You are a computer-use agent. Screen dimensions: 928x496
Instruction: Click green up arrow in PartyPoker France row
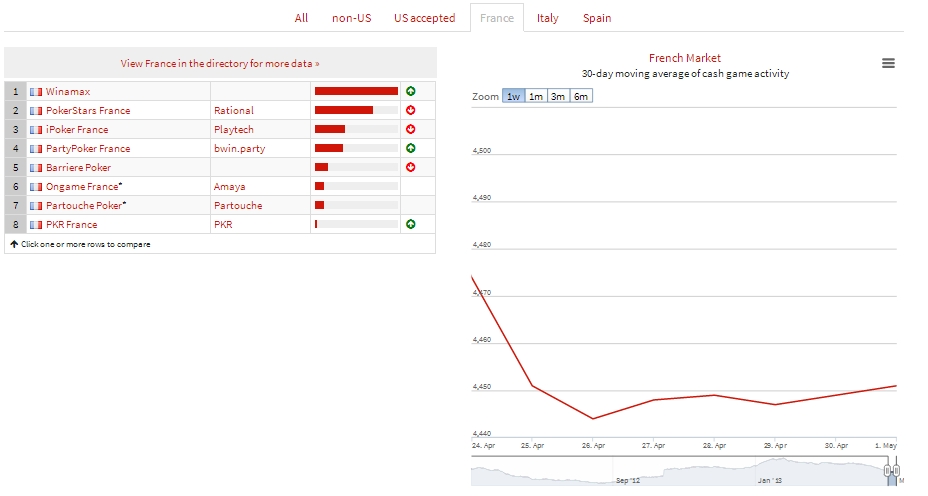(x=411, y=148)
